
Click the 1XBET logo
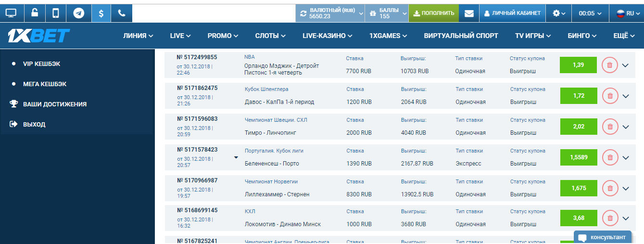click(x=39, y=36)
